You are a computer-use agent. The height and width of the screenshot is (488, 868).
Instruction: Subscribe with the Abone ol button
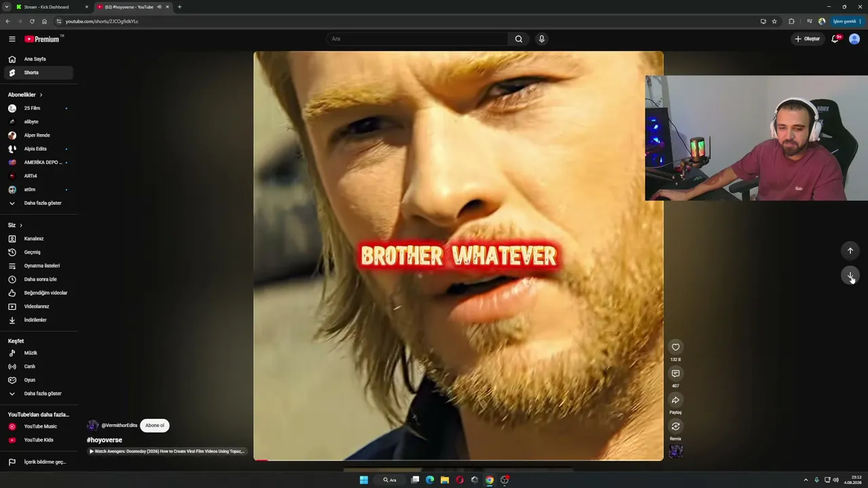coord(155,426)
